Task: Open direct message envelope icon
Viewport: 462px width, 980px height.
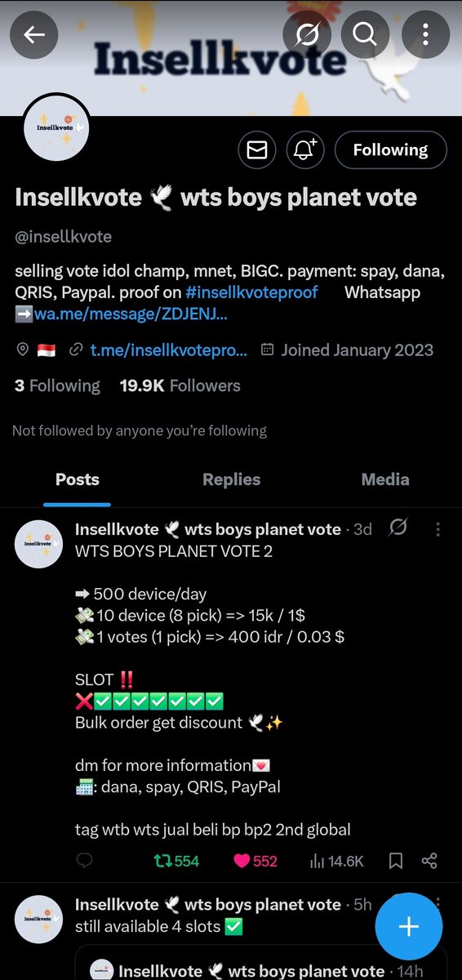Action: coord(257,150)
